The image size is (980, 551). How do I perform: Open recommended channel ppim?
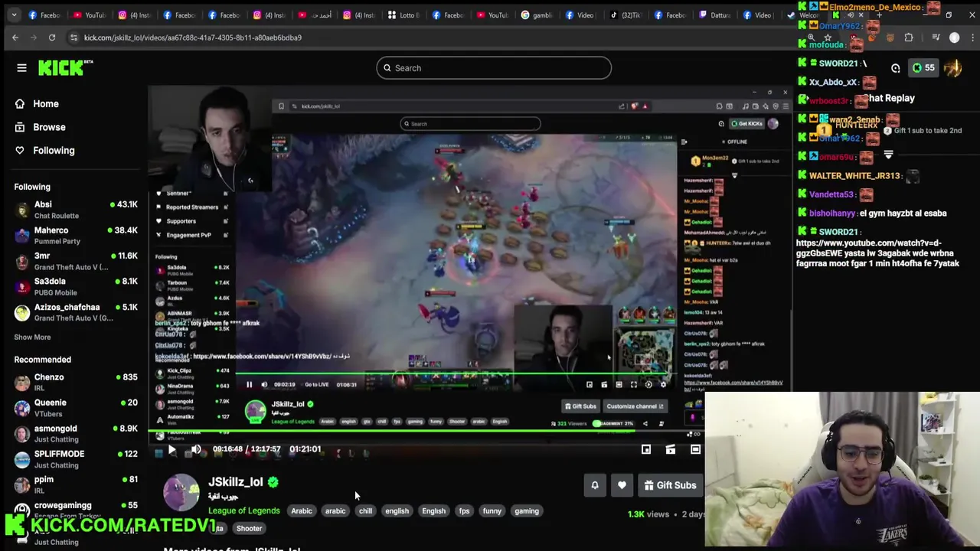pyautogui.click(x=74, y=484)
